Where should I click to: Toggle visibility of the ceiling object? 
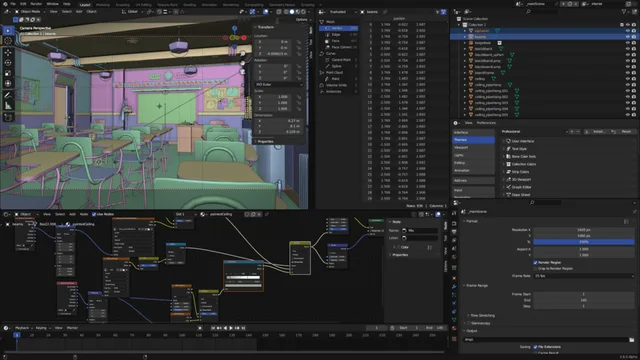pos(628,79)
